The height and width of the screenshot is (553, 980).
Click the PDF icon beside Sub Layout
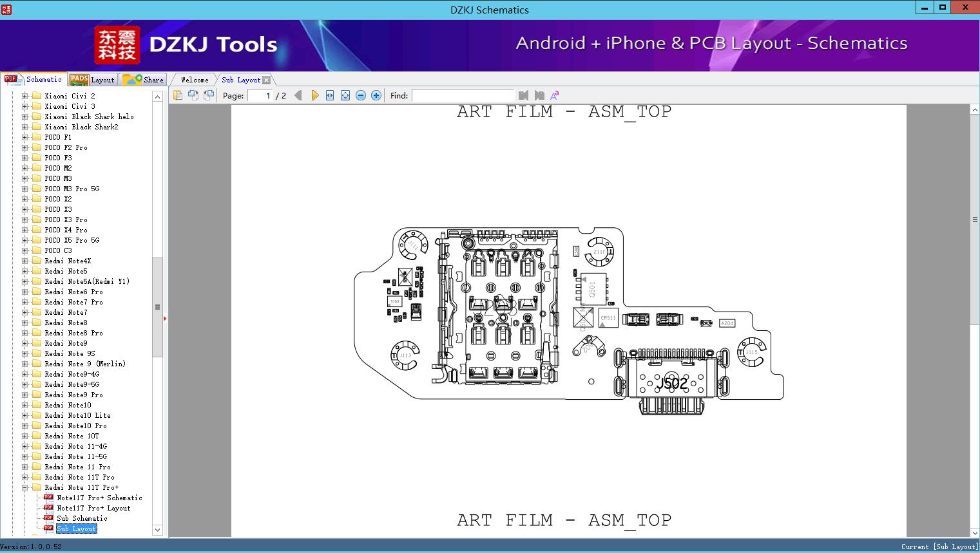click(48, 529)
